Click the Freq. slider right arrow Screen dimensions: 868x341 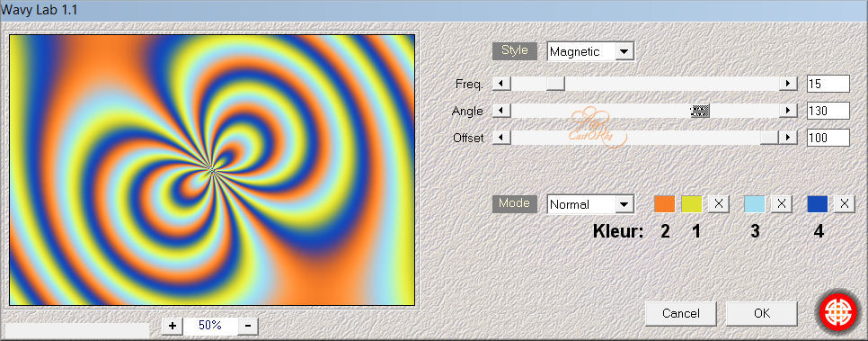click(788, 84)
